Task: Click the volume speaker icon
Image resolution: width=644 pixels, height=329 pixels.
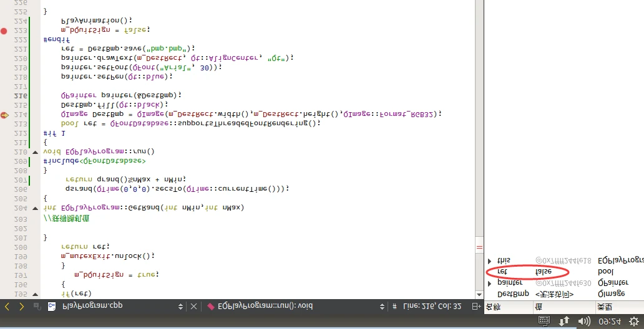Action: pos(584,321)
